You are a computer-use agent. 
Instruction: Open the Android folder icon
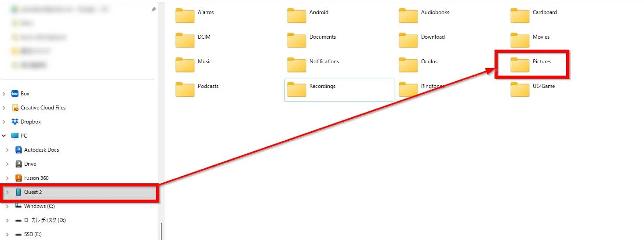(x=296, y=16)
